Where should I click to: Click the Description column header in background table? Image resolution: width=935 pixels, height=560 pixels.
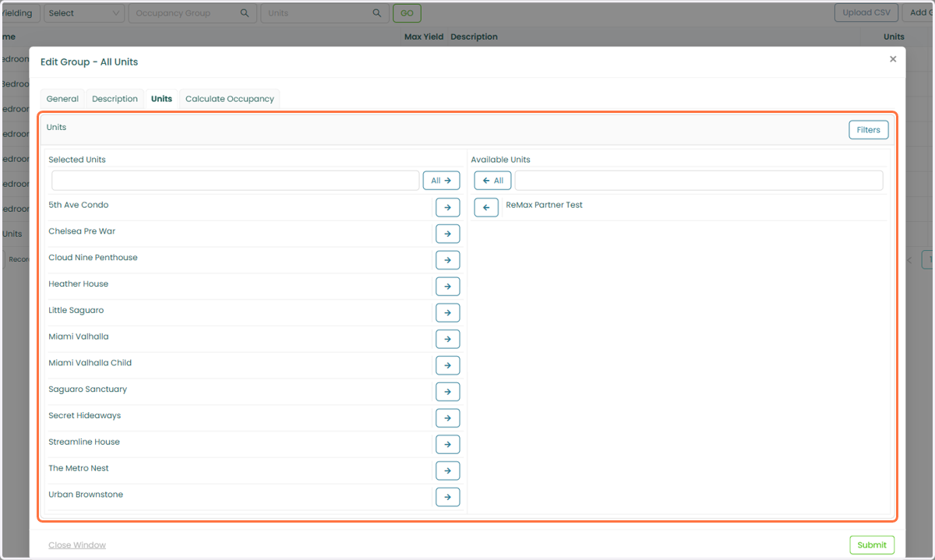pyautogui.click(x=474, y=37)
